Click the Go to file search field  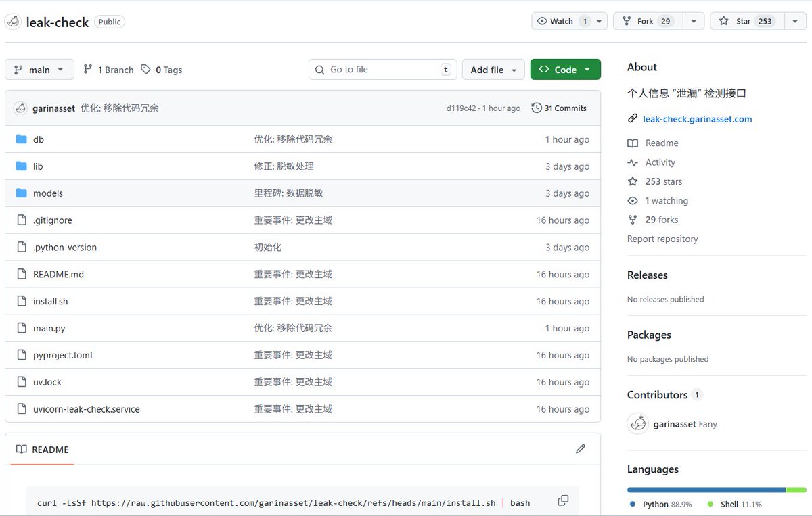(382, 69)
